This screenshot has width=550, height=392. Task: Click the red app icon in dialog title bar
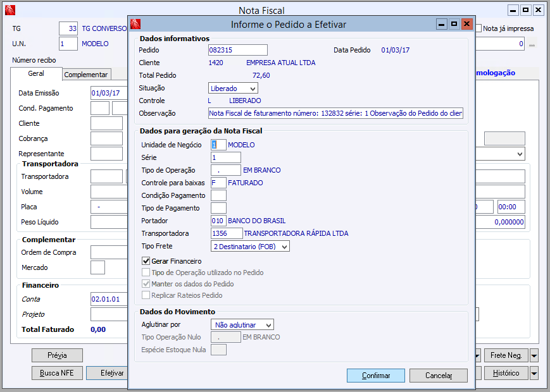(135, 24)
